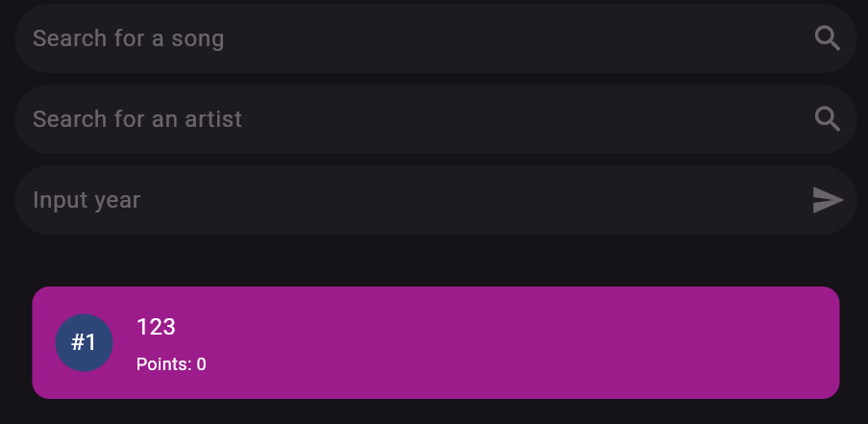This screenshot has height=424, width=868.
Task: Click the magnifier icon in the song search
Action: coord(828,38)
